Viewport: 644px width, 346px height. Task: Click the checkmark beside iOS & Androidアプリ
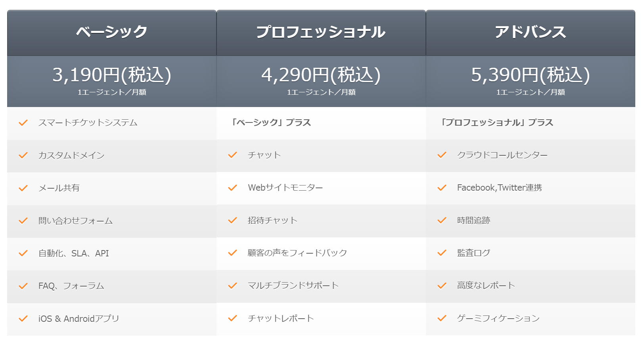[23, 319]
